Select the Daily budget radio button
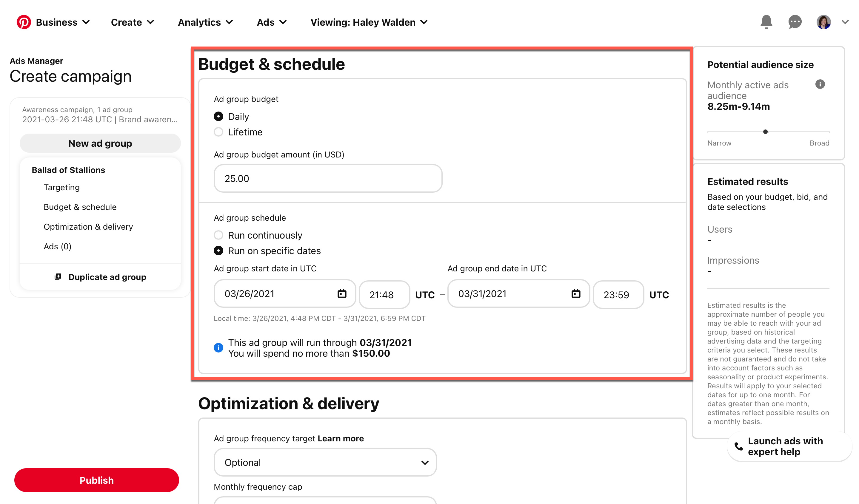Viewport: 859px width, 504px height. coord(218,117)
